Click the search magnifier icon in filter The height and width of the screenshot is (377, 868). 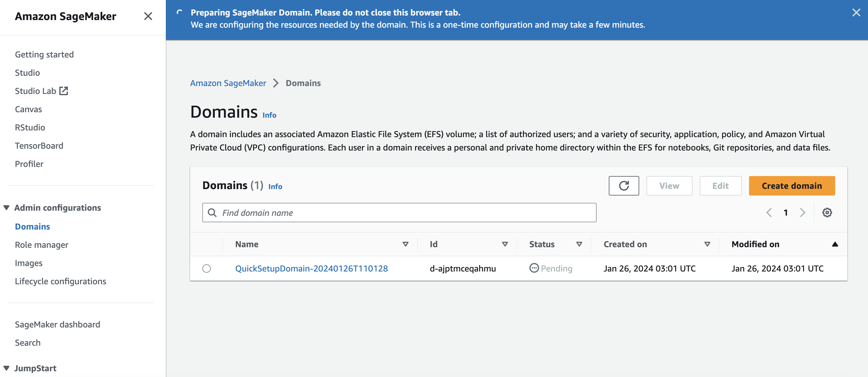click(212, 213)
